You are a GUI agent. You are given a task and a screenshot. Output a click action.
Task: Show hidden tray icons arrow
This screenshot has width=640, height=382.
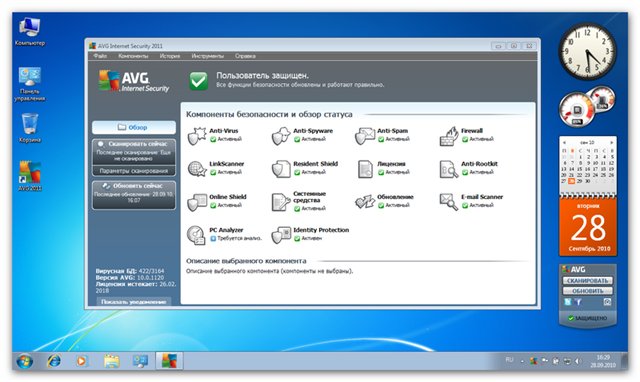point(522,361)
